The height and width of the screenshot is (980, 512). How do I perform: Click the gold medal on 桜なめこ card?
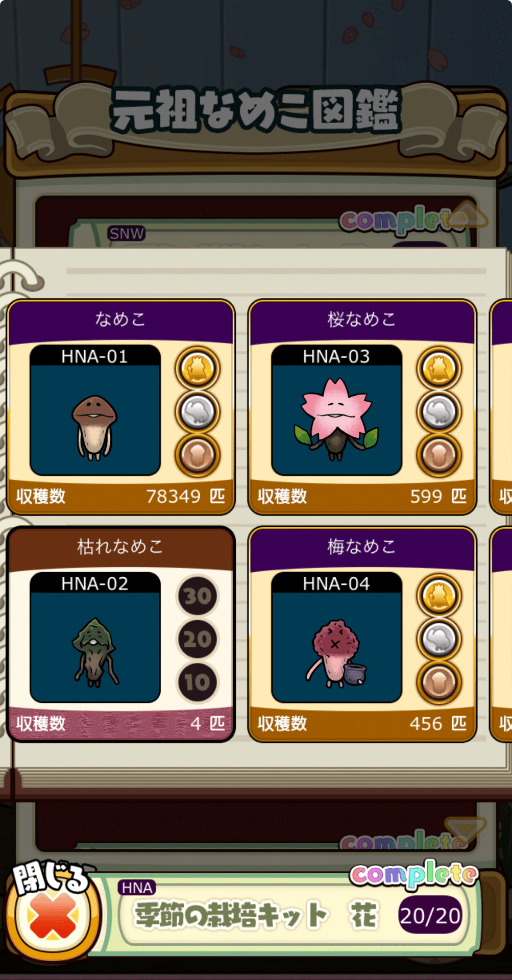click(439, 369)
